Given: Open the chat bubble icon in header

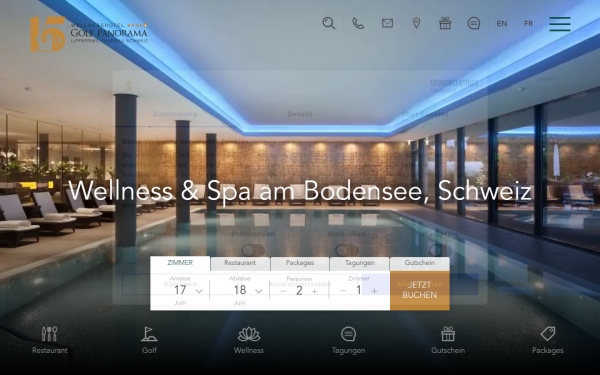Looking at the screenshot, I should (474, 23).
